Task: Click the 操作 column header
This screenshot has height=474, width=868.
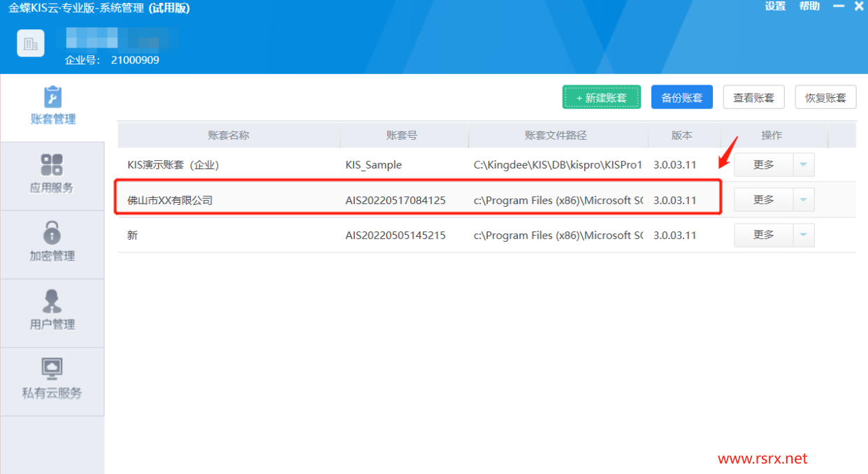Action: (x=772, y=136)
